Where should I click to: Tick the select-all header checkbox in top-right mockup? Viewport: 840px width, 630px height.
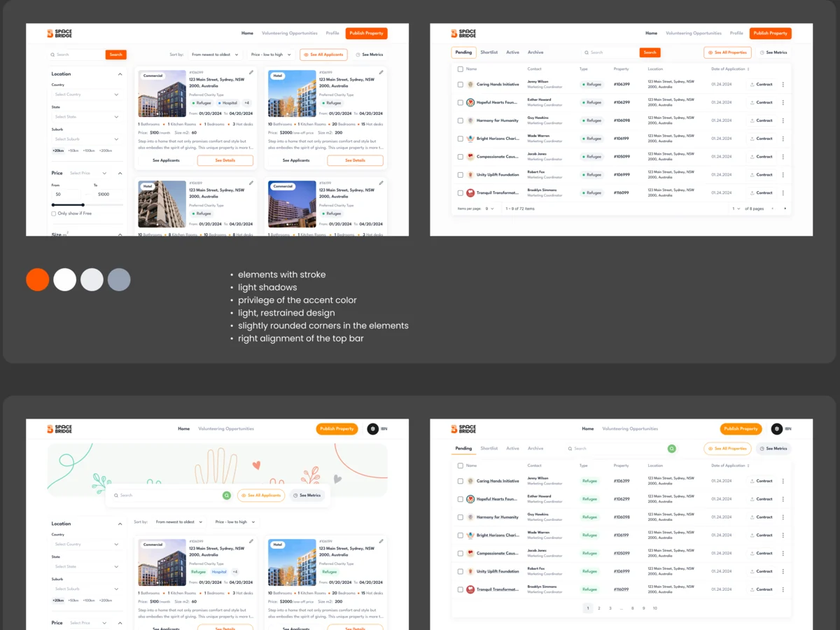[x=460, y=69]
